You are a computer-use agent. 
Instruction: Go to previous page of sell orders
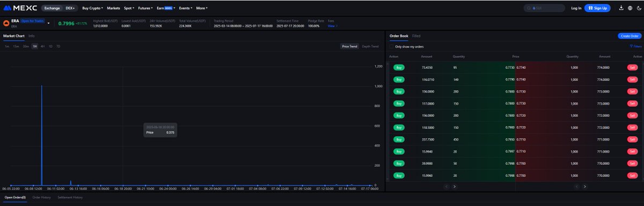576,186
